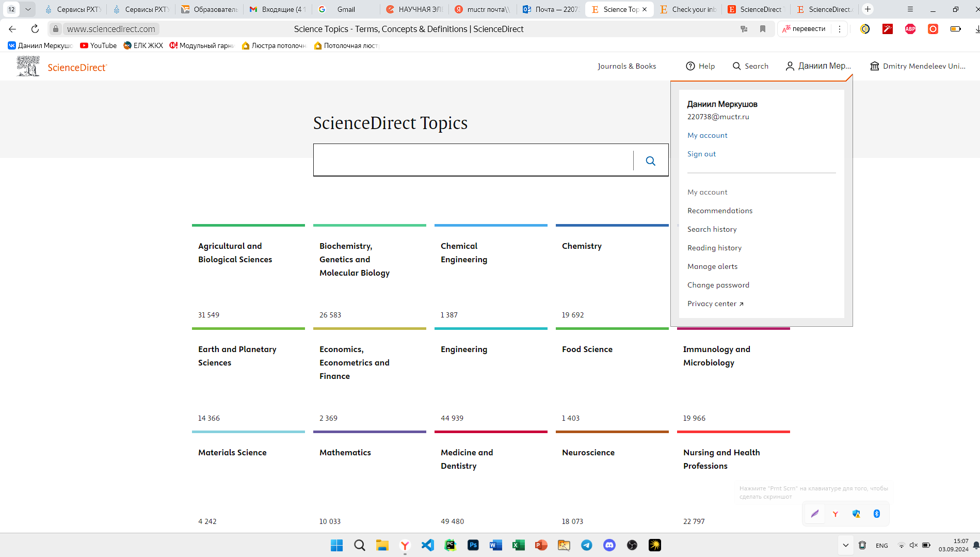The width and height of the screenshot is (980, 557).
Task: Open Neuroscience topic
Action: click(612, 480)
